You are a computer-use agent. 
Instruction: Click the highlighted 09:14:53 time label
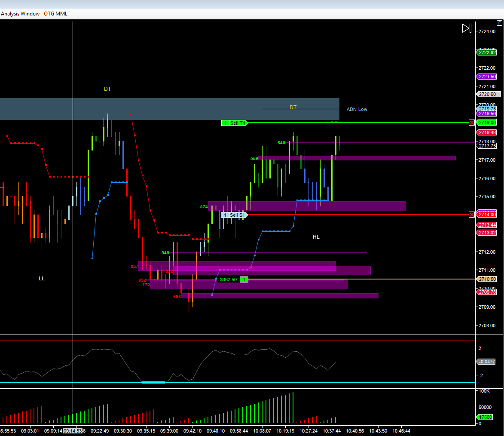[73, 431]
